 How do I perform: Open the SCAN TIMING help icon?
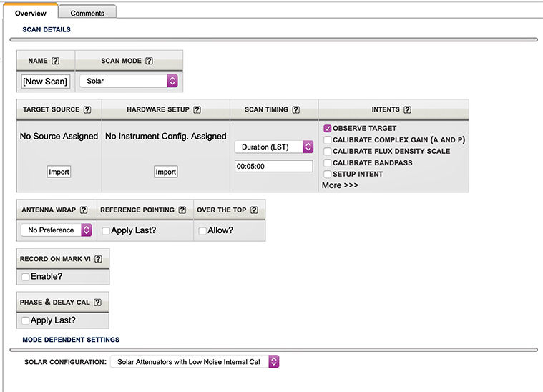tap(295, 110)
